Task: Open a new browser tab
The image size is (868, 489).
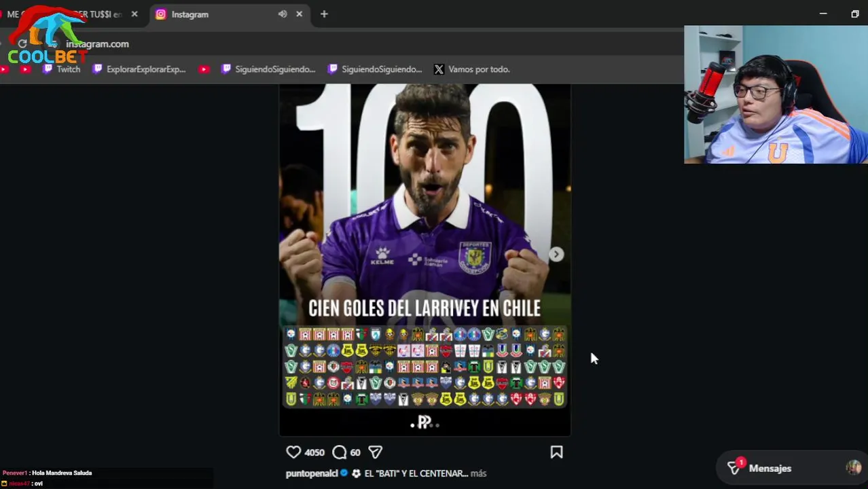Action: coord(324,14)
